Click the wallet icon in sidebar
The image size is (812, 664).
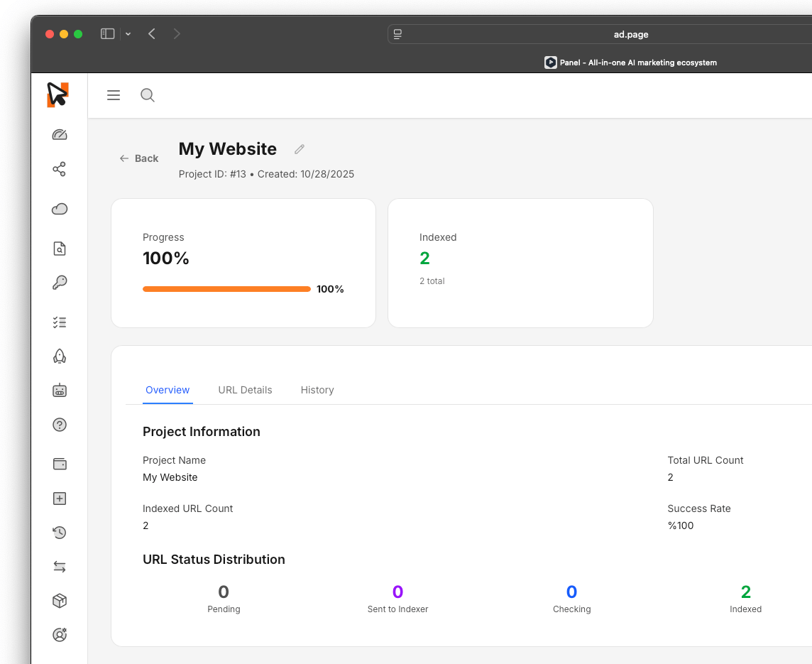pos(60,464)
